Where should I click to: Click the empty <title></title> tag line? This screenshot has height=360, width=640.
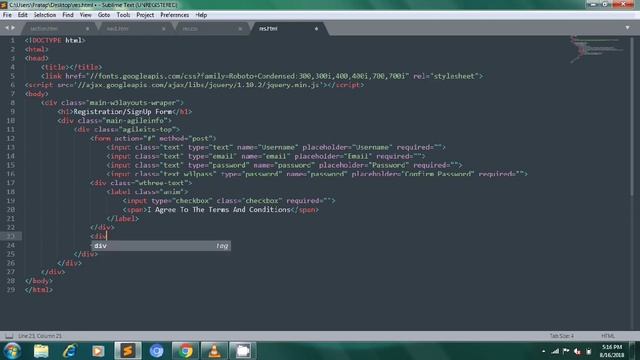(71, 67)
